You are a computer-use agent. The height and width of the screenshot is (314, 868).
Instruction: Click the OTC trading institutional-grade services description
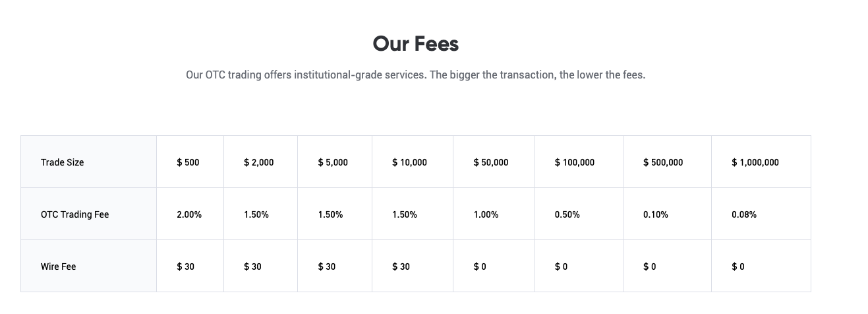415,75
